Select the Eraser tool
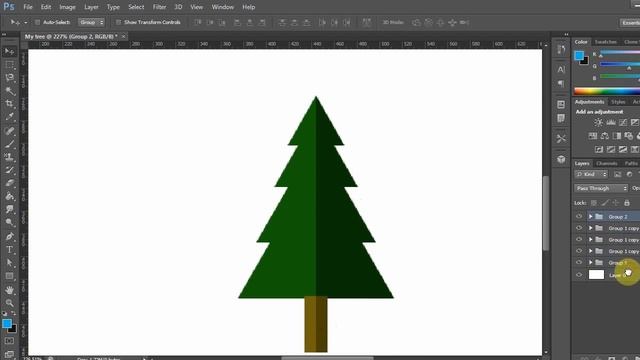 click(x=9, y=183)
